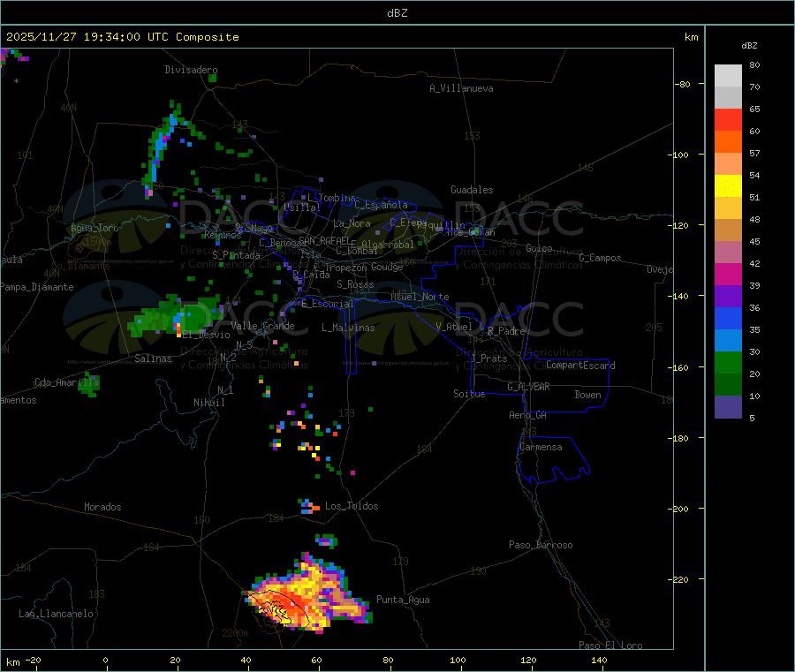Click the dBZ title at top center
This screenshot has height=672, width=795.
[x=397, y=13]
